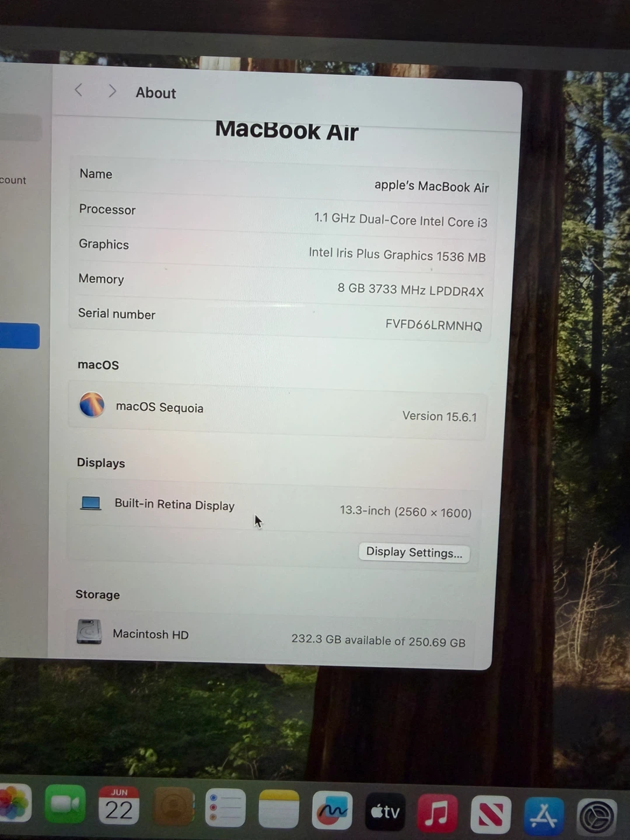Open Display Settings...

click(x=414, y=552)
